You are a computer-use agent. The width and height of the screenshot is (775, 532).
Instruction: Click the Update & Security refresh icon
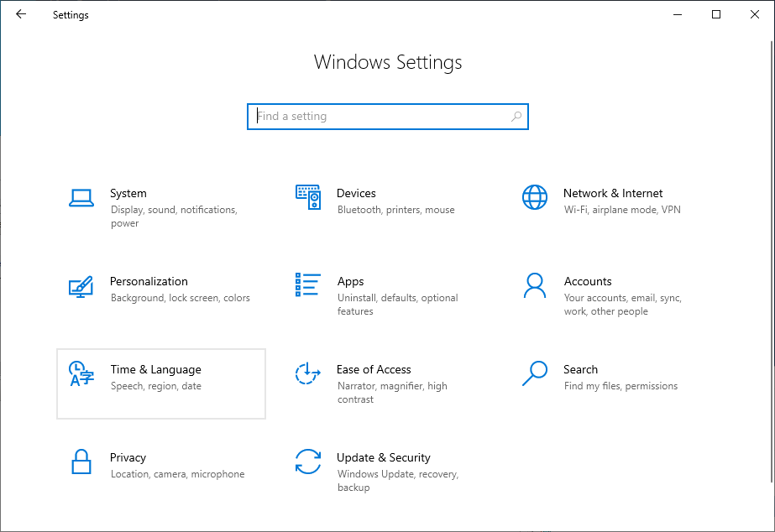tap(308, 462)
